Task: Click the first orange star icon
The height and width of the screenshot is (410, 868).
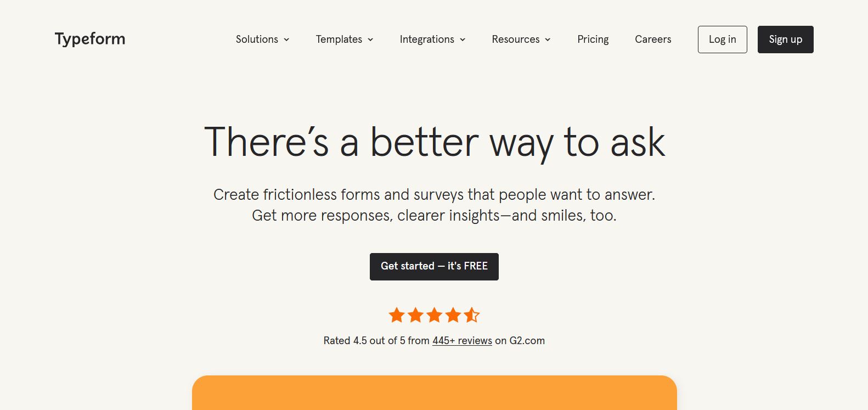Action: [397, 315]
